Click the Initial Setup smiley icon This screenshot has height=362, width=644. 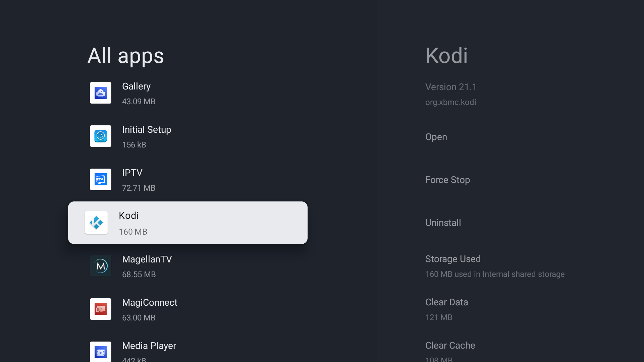100,136
